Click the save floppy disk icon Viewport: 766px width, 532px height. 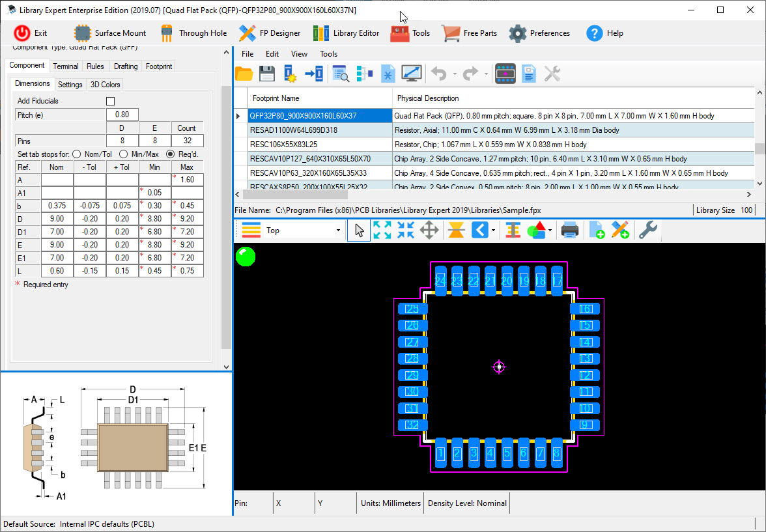pyautogui.click(x=267, y=74)
